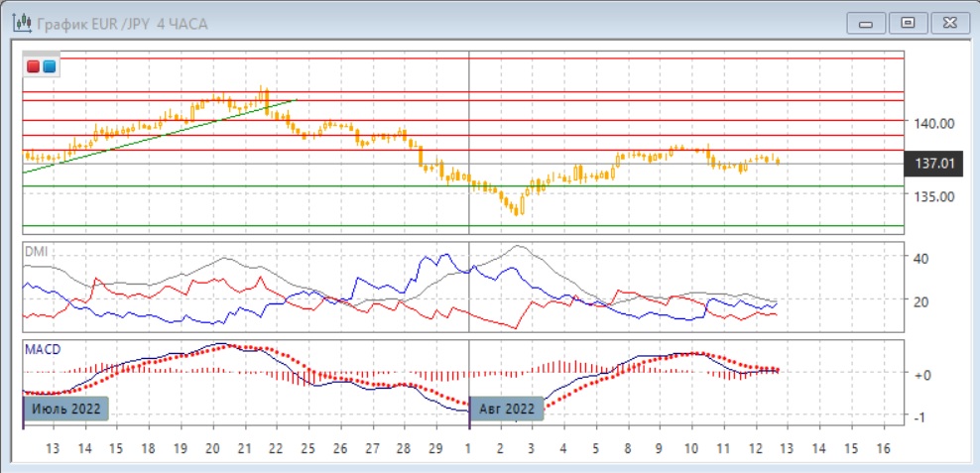Screen dimensions: 980x473
Task: Click the 137.01 current price label
Action: click(933, 164)
